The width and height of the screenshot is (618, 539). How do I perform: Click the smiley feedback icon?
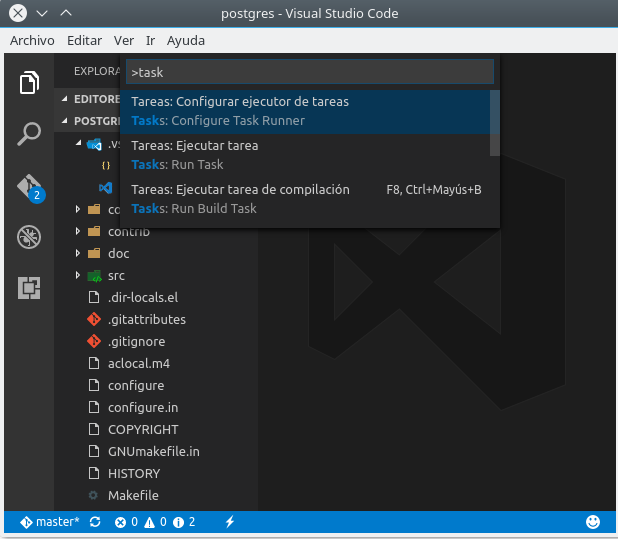593,522
